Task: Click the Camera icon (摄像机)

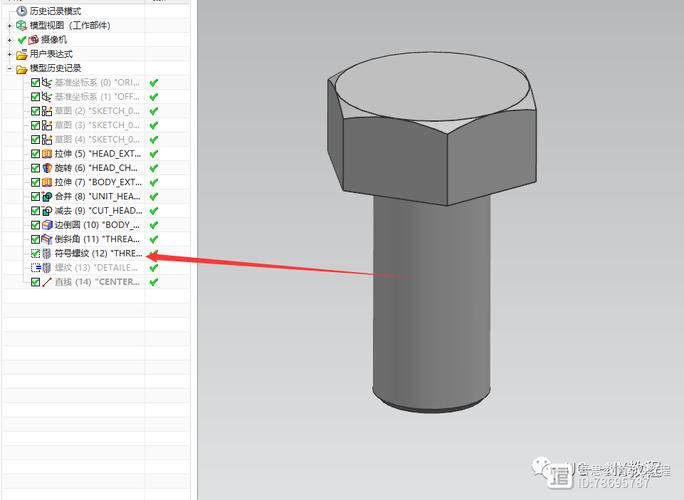Action: click(x=34, y=40)
